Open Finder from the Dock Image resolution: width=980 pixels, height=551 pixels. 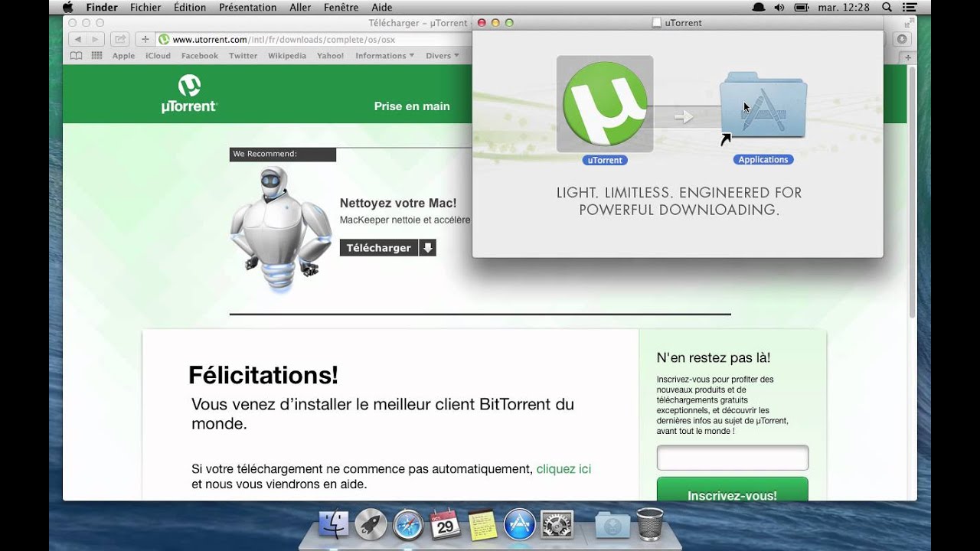(333, 524)
